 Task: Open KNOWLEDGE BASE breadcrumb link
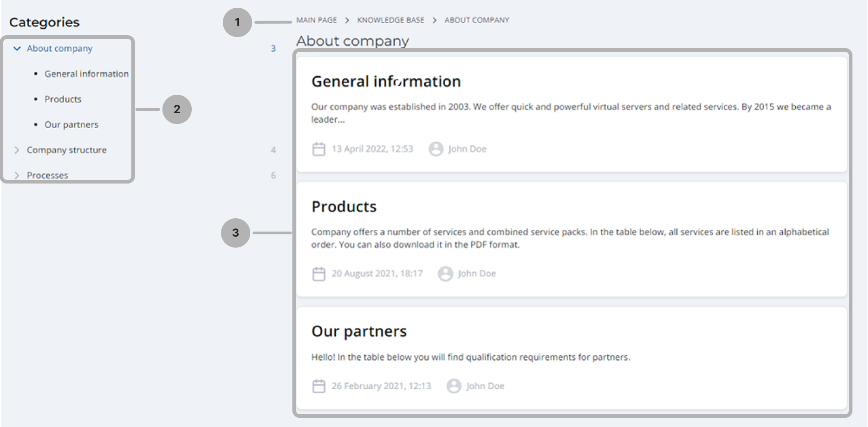coord(390,20)
